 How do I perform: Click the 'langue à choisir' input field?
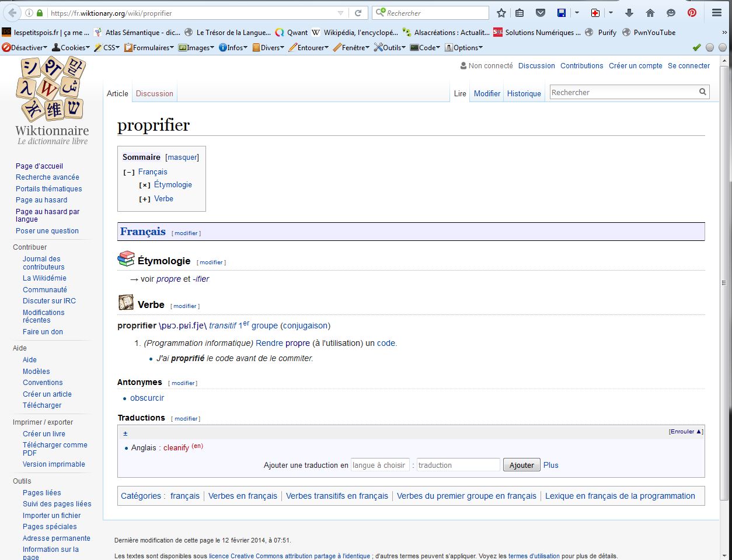coord(379,465)
